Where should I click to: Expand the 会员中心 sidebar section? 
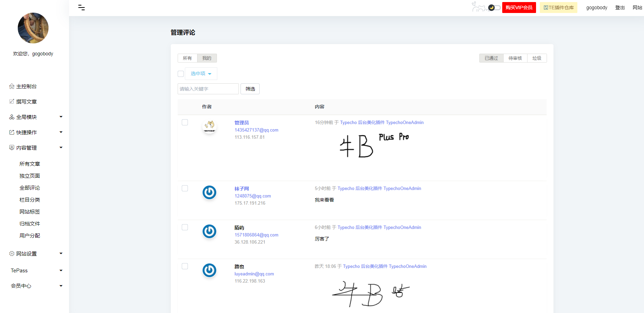(x=36, y=286)
